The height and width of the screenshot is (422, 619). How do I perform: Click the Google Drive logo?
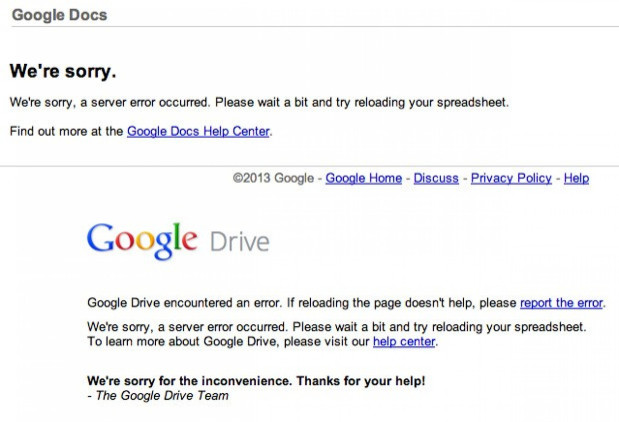click(178, 241)
